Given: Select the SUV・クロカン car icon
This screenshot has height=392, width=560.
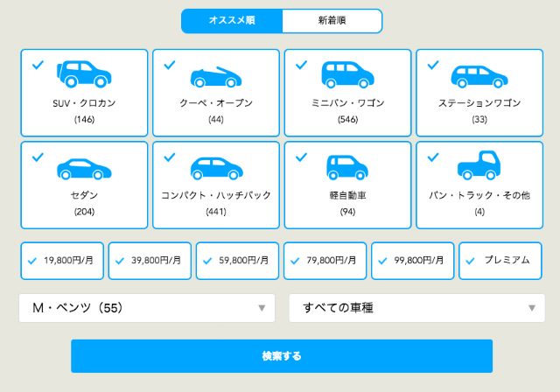Looking at the screenshot, I should [84, 73].
